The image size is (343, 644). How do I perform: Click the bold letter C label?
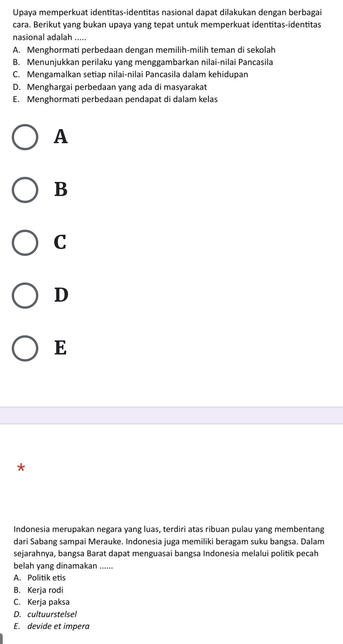61,243
